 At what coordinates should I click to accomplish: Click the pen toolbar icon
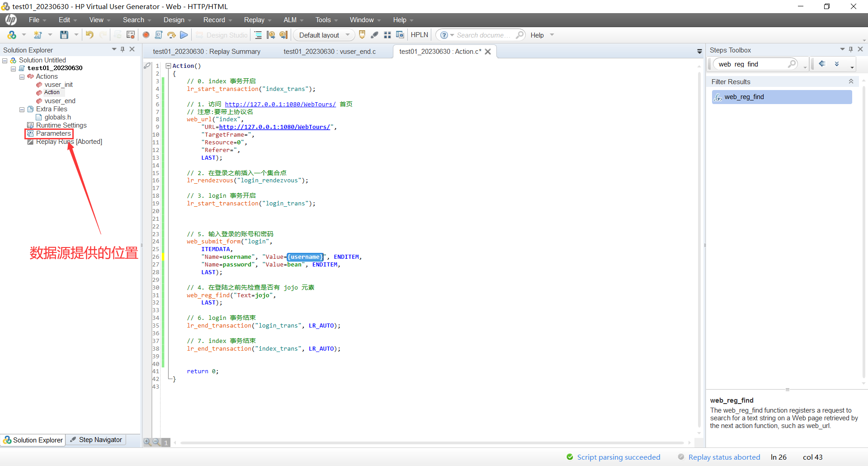[x=374, y=35]
